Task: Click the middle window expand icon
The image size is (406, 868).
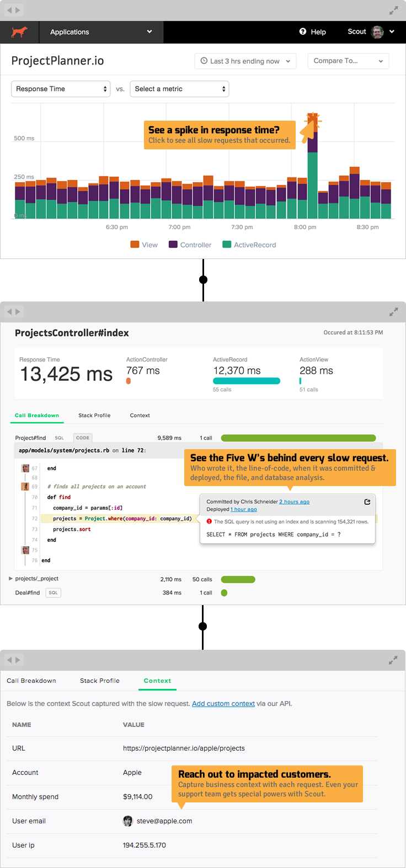Action: pyautogui.click(x=393, y=312)
